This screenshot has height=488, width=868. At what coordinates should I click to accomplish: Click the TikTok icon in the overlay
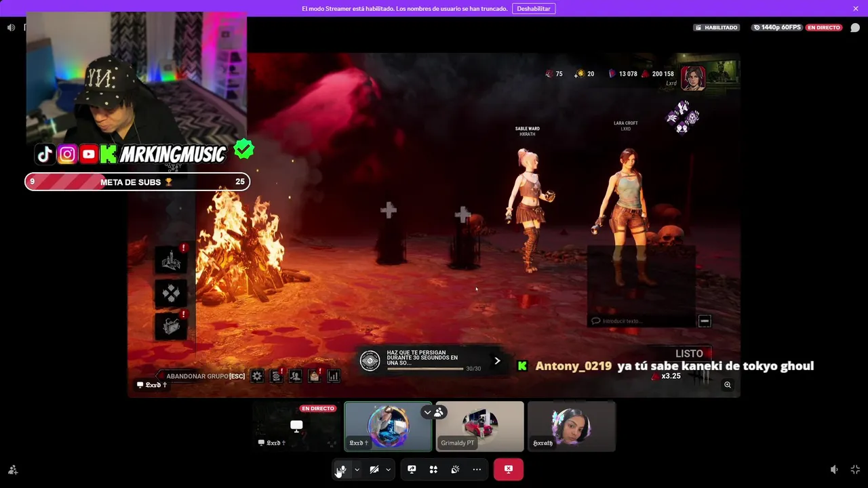click(x=45, y=155)
